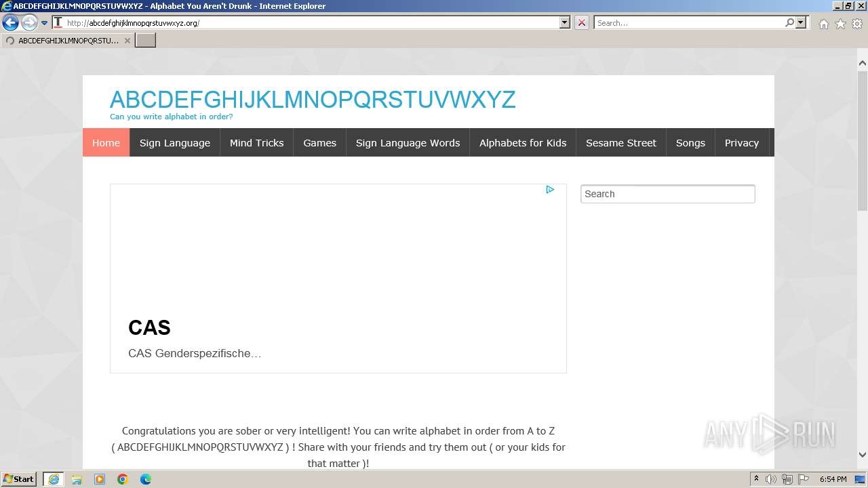Open the recent pages dropdown arrow
The image size is (868, 488).
(x=45, y=23)
